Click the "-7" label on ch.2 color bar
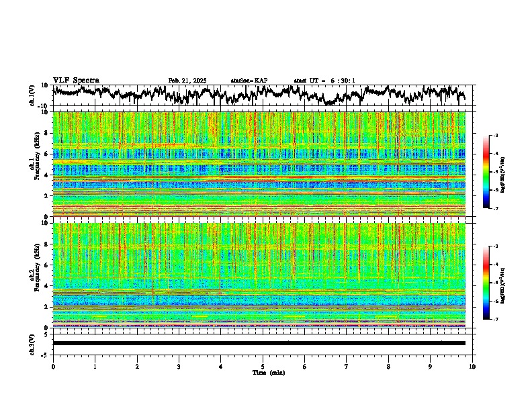Viewport: 532px width, 411px height. tap(496, 320)
